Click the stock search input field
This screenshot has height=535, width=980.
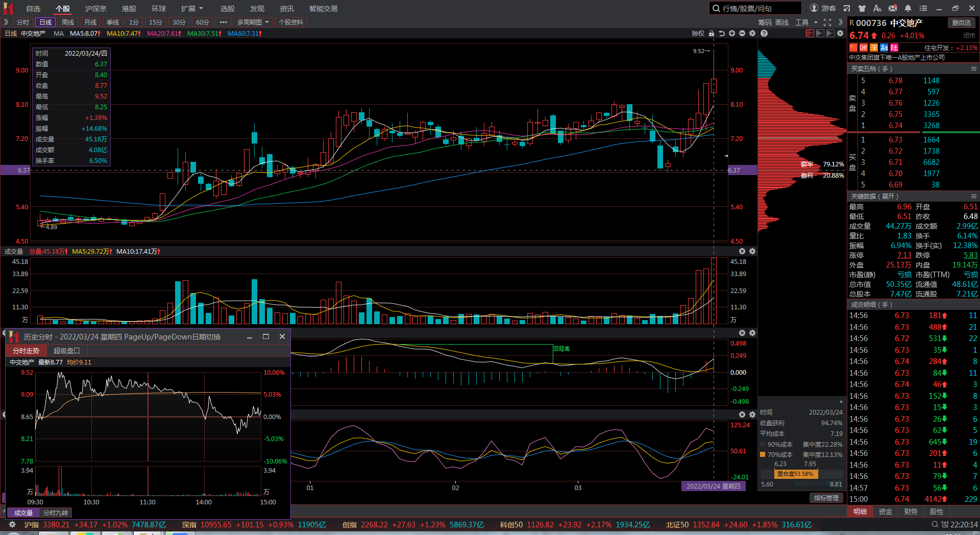(x=755, y=8)
